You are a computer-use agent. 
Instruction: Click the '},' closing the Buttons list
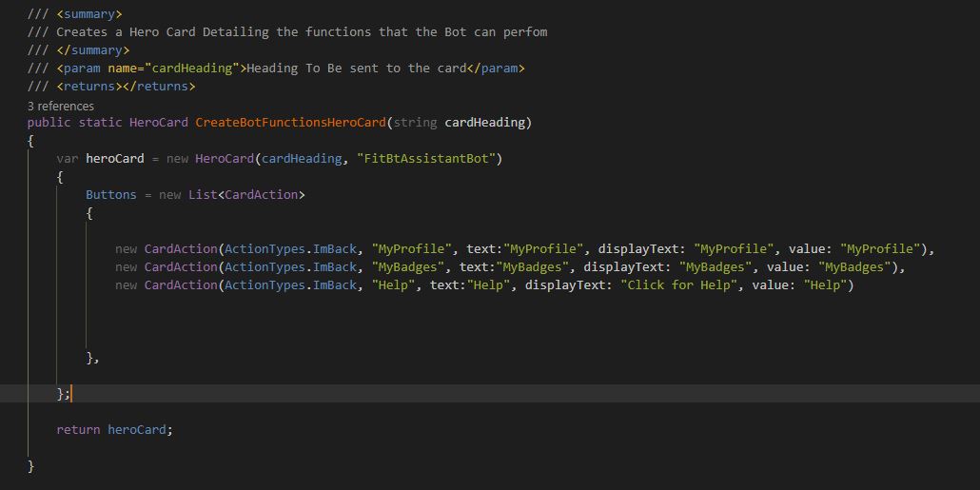92,358
